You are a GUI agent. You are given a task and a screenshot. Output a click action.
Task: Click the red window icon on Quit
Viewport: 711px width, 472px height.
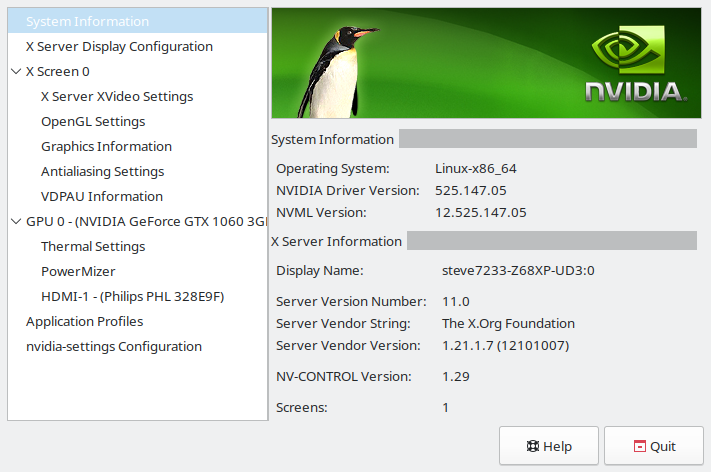639,446
